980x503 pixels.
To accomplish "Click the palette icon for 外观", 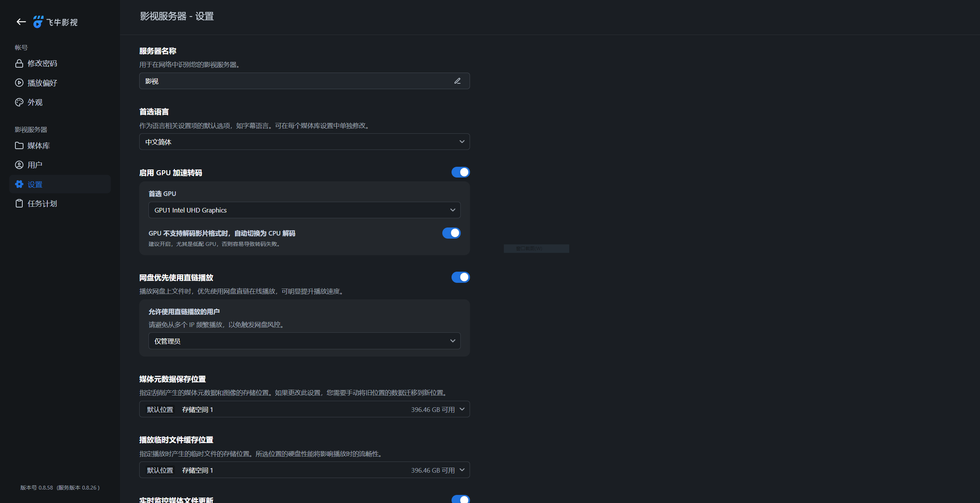I will click(19, 102).
